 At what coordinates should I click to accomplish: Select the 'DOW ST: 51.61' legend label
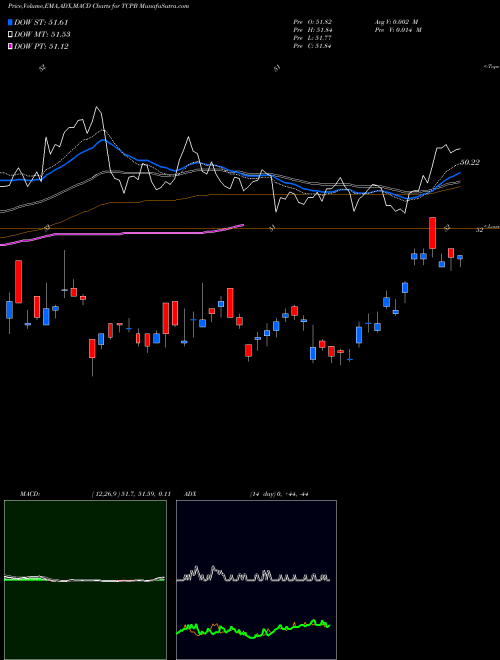(x=41, y=22)
